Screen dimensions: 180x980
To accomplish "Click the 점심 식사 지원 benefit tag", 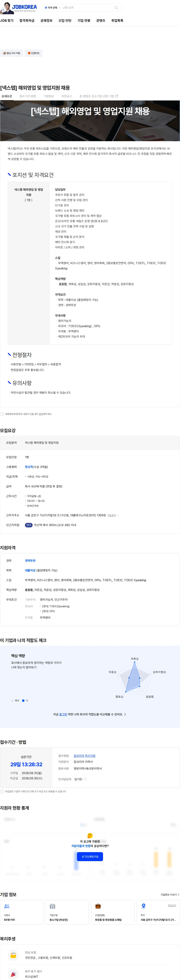I will [x=11, y=53].
